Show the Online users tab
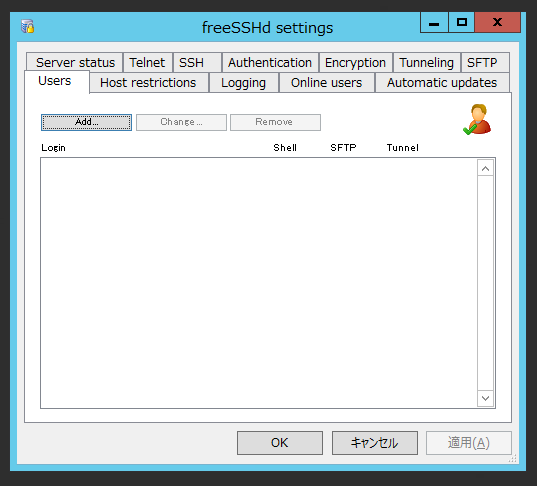This screenshot has height=486, width=537. [327, 83]
